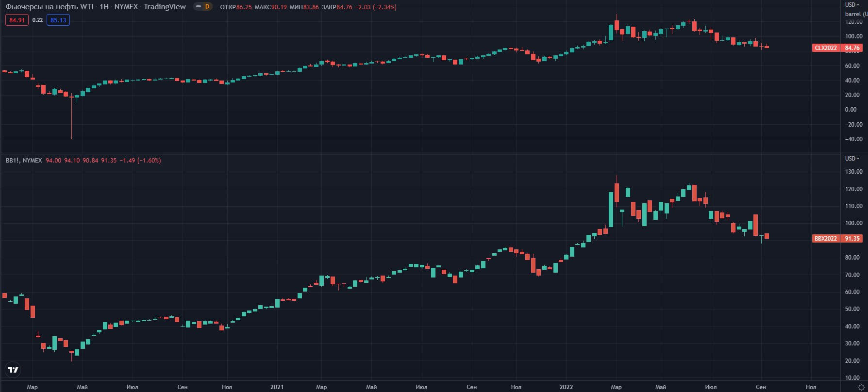Click the change value −2.03 (−2.34%)
Viewport: 868px width, 392px height.
(376, 7)
